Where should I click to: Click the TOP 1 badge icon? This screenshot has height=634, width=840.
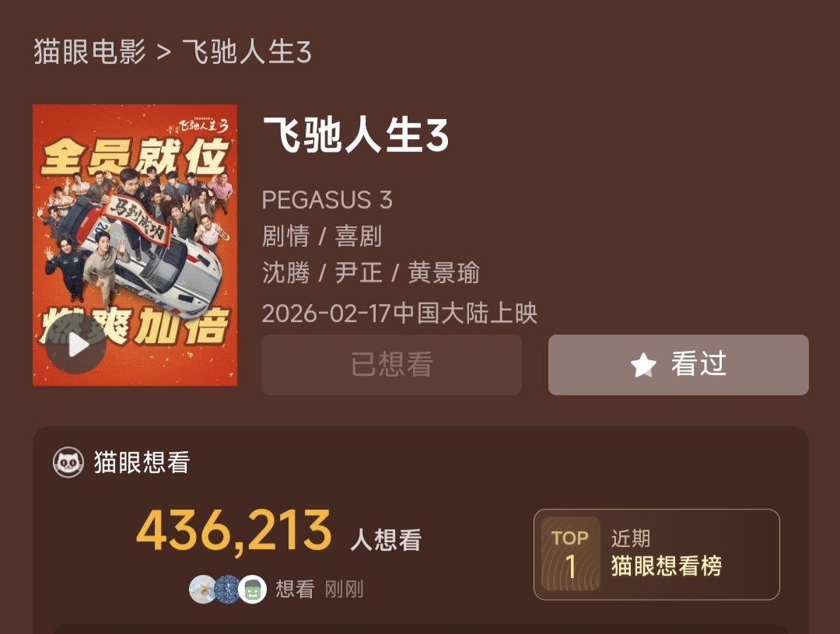click(571, 554)
